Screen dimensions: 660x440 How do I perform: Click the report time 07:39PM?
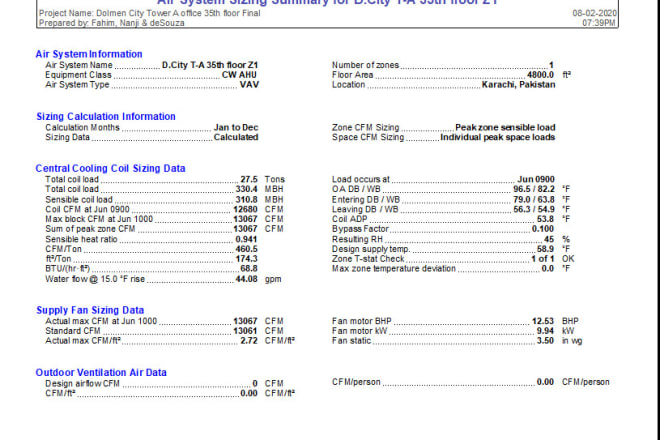[599, 23]
